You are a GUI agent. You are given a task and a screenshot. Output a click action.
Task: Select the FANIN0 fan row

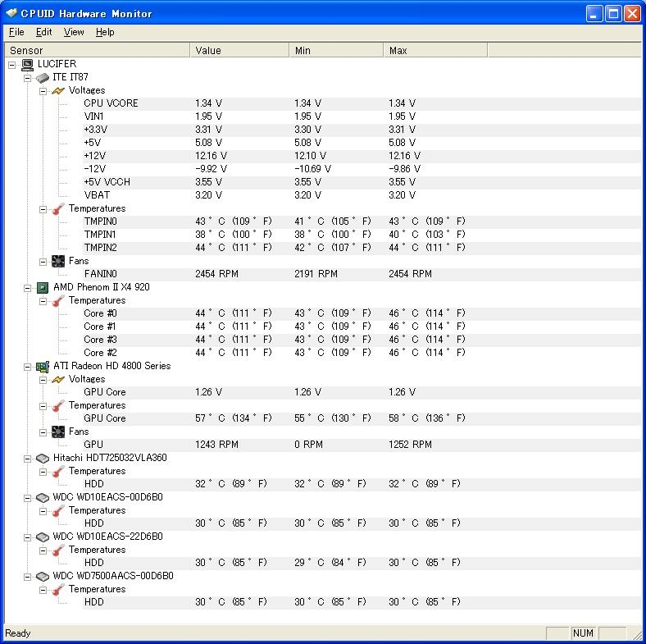click(x=362, y=274)
